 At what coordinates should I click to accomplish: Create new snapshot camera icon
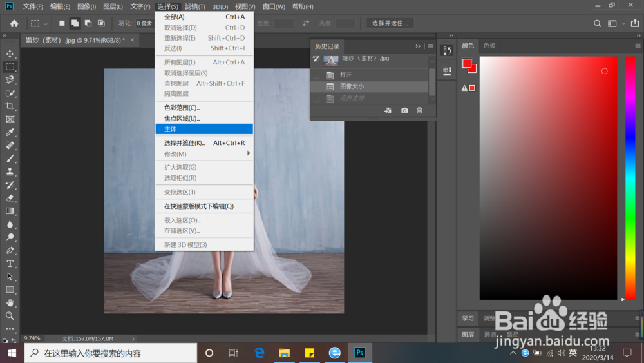coord(404,111)
